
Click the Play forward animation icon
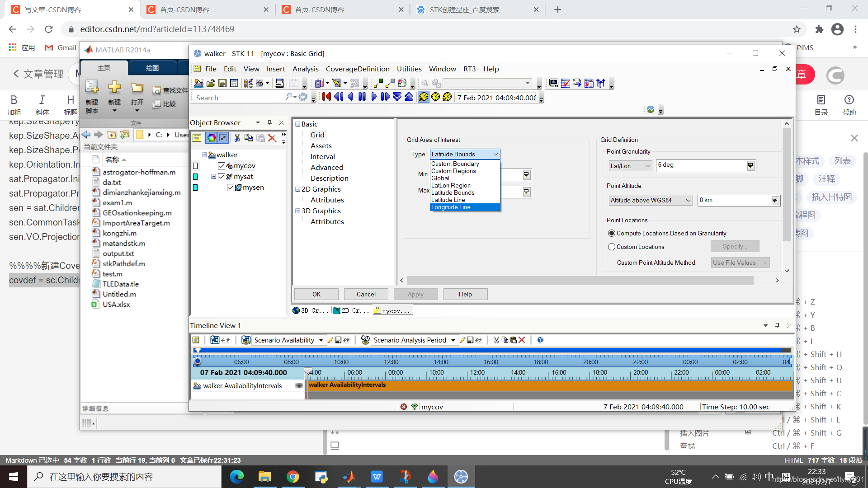(x=374, y=97)
